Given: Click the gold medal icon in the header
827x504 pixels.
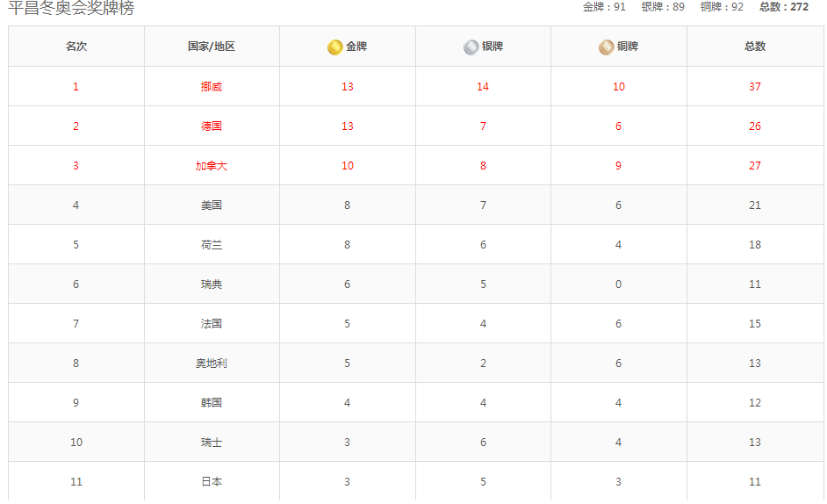Looking at the screenshot, I should tap(334, 47).
